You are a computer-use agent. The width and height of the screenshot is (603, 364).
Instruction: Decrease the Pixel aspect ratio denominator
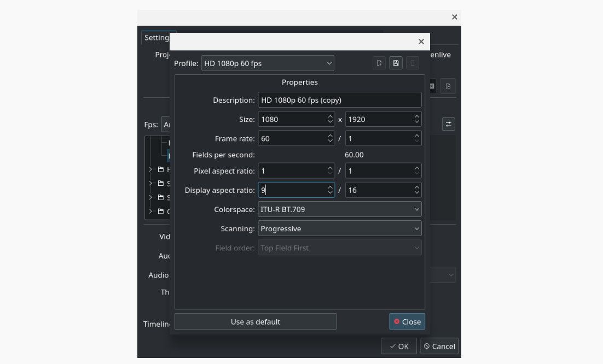point(417,174)
